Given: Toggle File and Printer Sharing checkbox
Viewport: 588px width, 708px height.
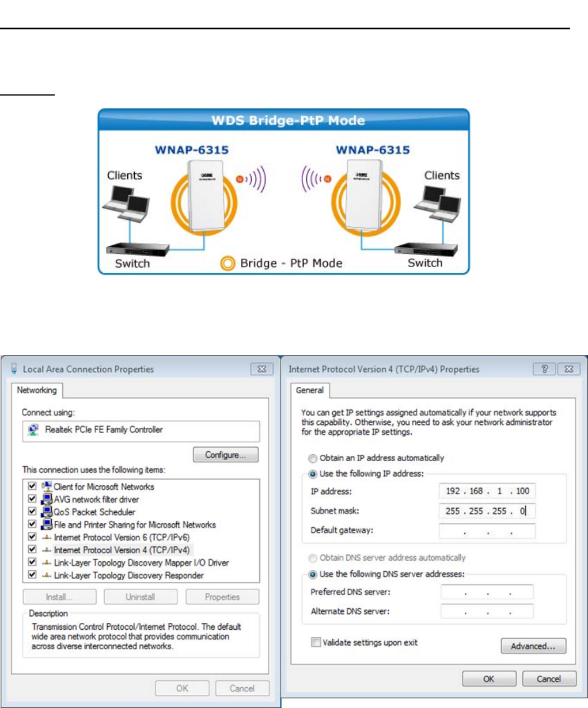Looking at the screenshot, I should tap(32, 524).
